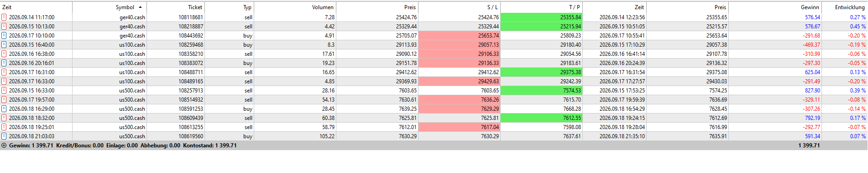Expand the Gewinn summary row plus icon

click(x=4, y=146)
